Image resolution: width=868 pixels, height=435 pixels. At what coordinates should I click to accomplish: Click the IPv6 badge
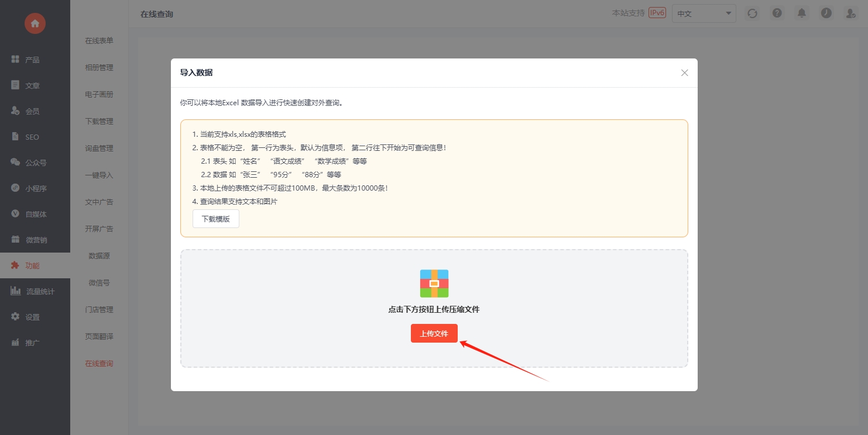(x=657, y=13)
